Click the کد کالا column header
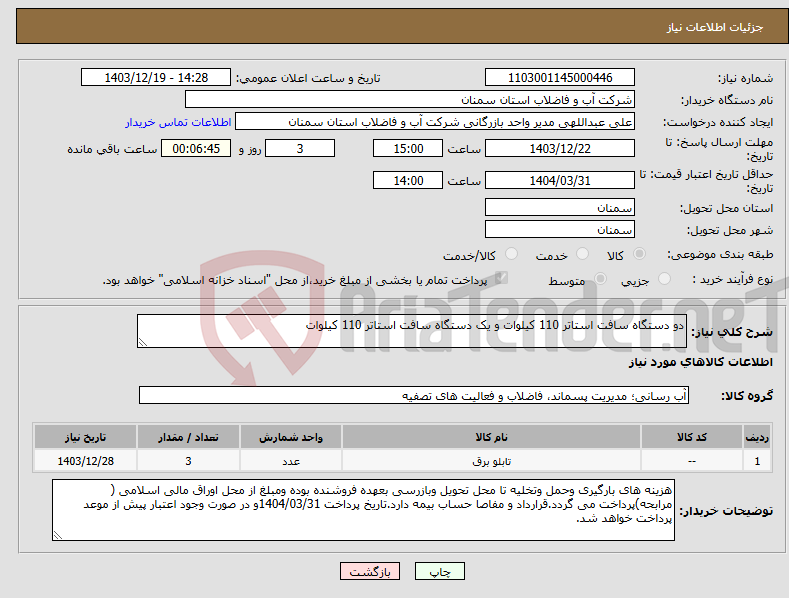Image resolution: width=789 pixels, height=598 pixels. tap(692, 437)
